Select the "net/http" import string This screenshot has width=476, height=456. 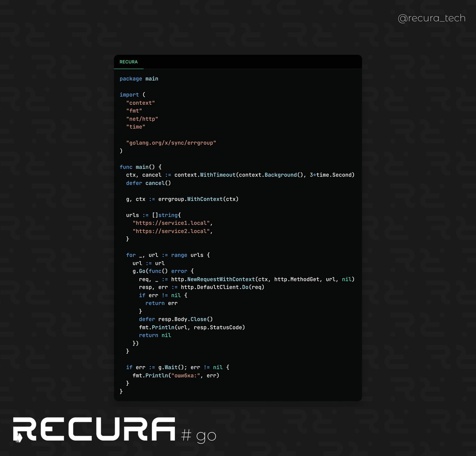tap(142, 119)
